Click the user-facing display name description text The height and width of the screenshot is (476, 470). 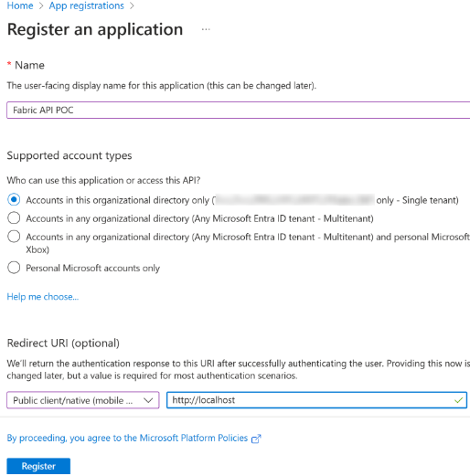tap(162, 86)
